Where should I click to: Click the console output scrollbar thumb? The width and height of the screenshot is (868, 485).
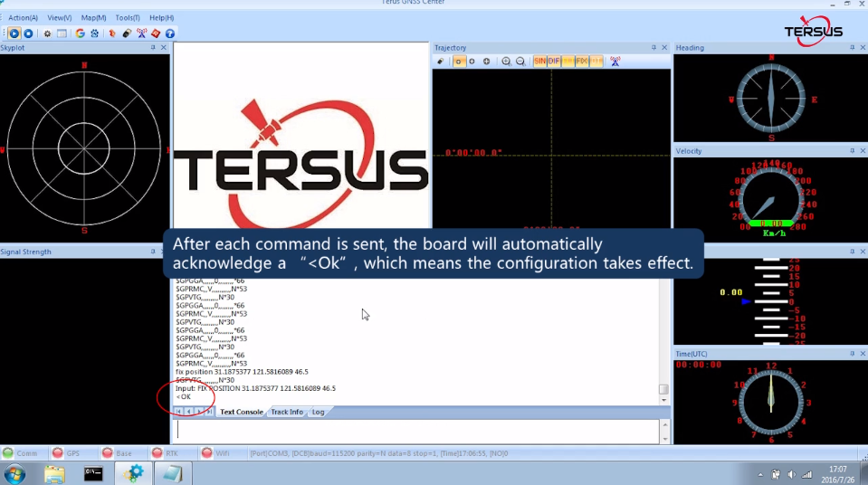(x=664, y=389)
